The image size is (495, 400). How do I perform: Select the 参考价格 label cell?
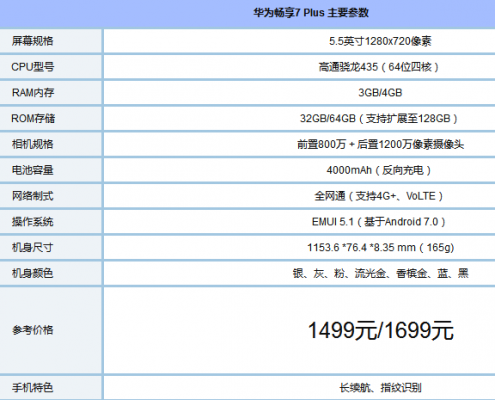click(51, 330)
